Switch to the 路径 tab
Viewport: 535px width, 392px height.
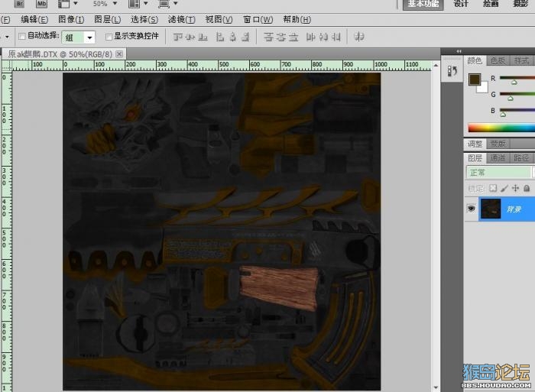521,158
